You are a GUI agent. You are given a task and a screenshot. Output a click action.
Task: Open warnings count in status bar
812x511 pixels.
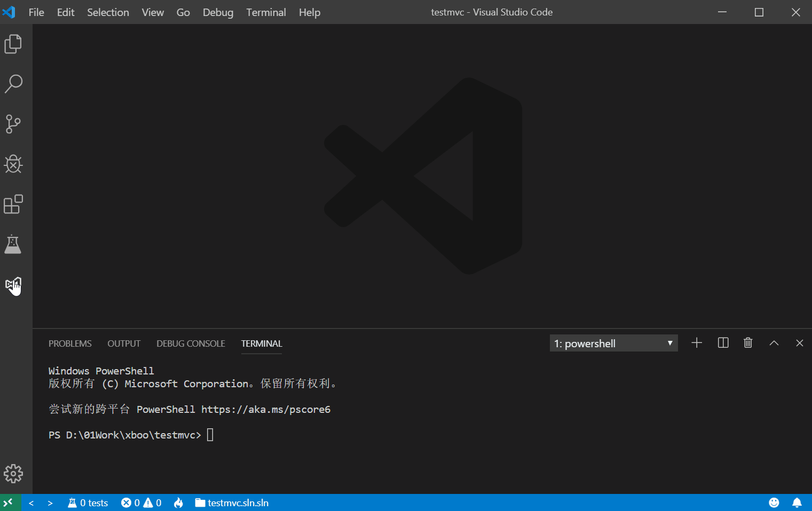pos(153,503)
